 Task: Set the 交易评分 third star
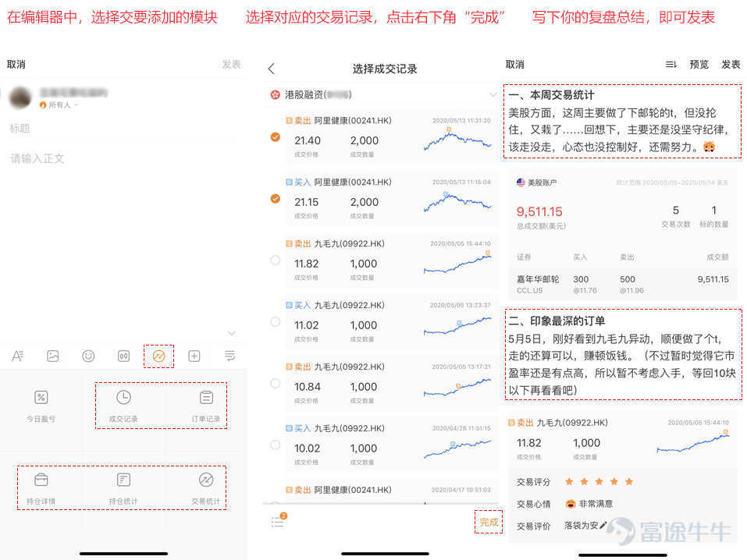point(599,481)
